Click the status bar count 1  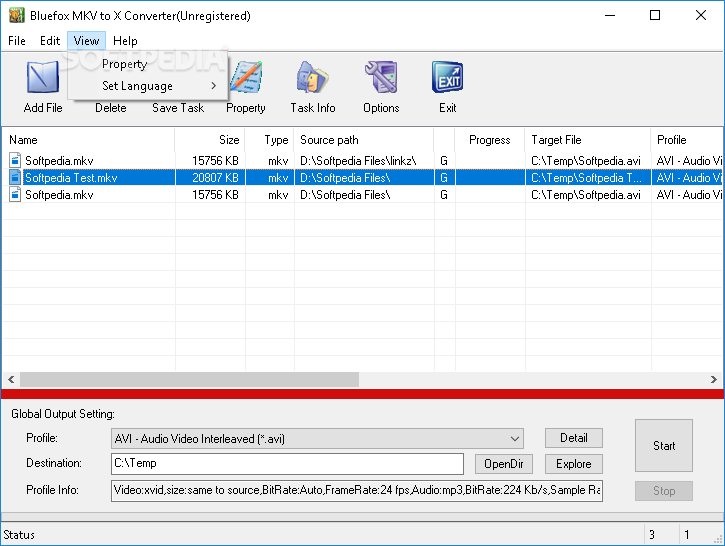[687, 535]
